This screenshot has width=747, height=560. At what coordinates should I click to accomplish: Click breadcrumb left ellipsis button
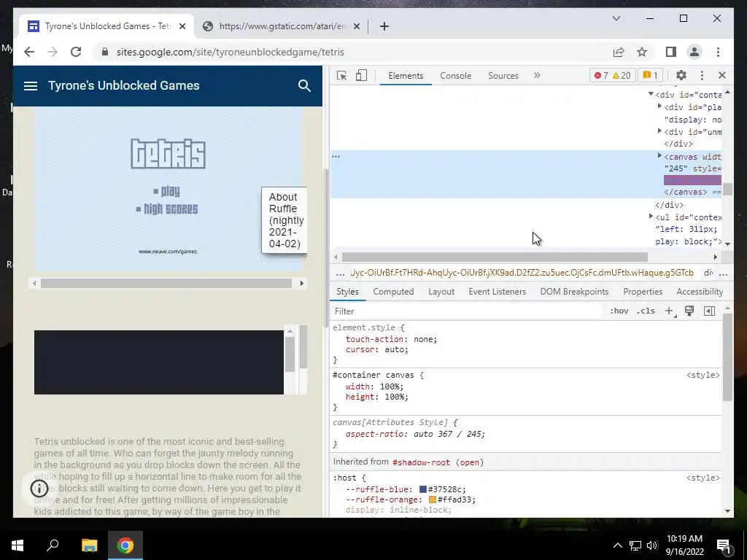(x=340, y=273)
